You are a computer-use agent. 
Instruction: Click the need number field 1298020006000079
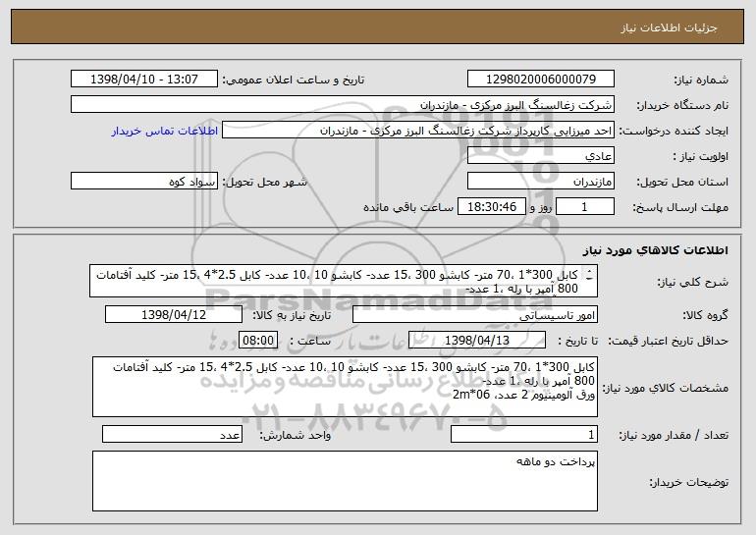540,80
